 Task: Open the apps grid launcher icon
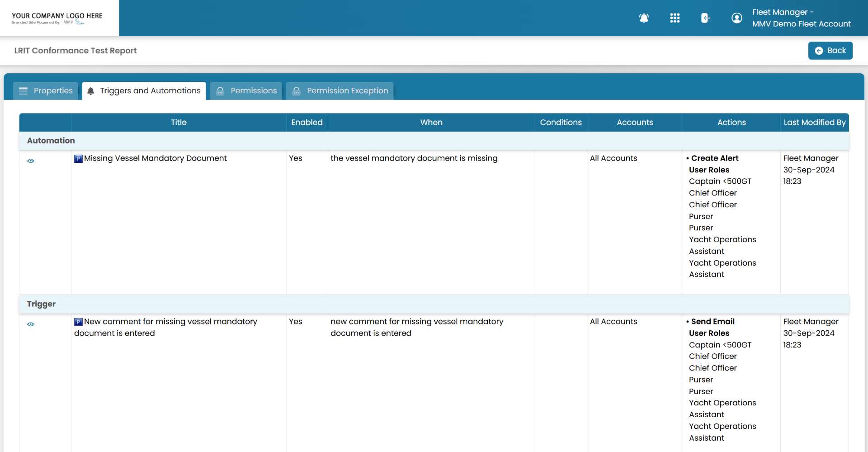pos(675,18)
